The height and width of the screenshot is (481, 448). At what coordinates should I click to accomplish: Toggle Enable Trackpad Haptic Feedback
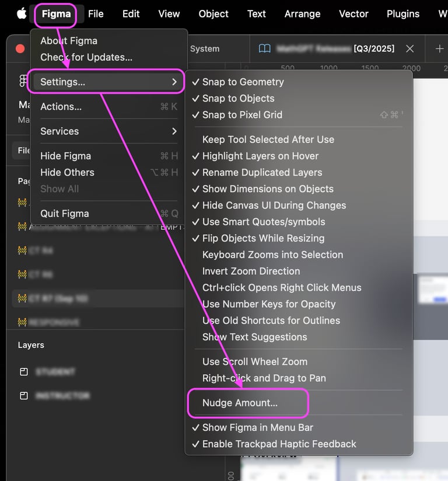(299, 444)
